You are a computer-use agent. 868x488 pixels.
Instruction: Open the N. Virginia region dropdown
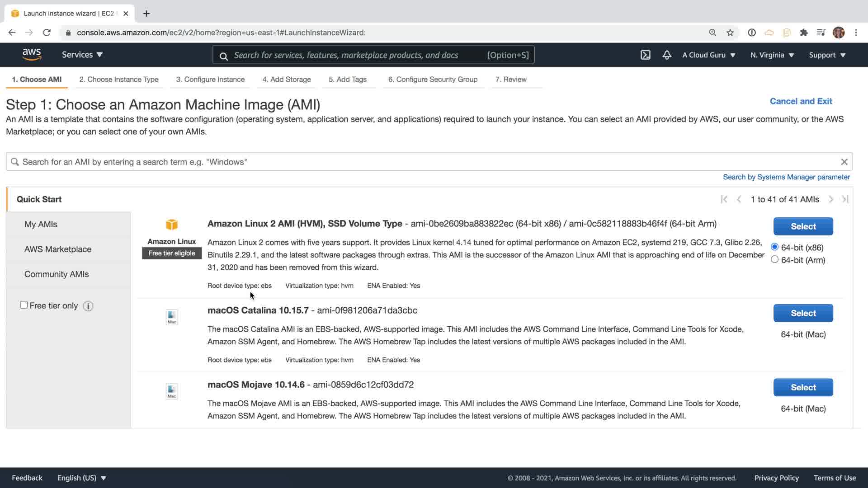tap(772, 55)
